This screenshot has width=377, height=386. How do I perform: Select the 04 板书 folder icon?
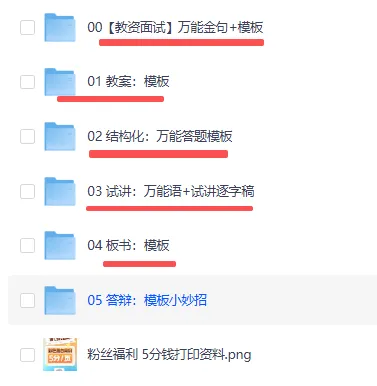pos(60,245)
